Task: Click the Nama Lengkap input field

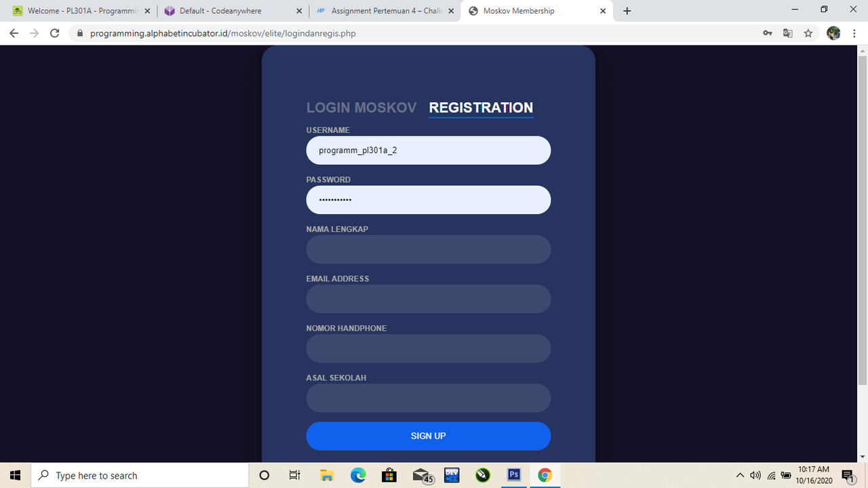Action: point(429,249)
